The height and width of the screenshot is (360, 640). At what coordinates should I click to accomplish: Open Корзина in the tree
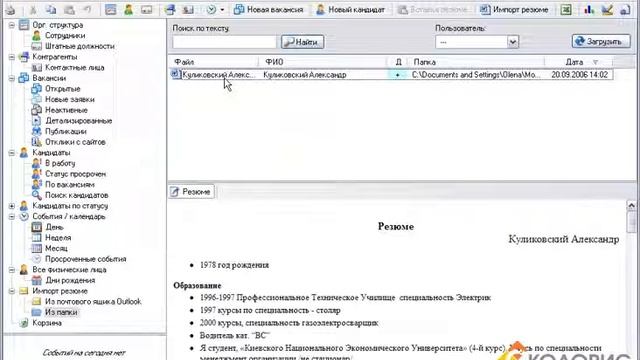(x=47, y=323)
